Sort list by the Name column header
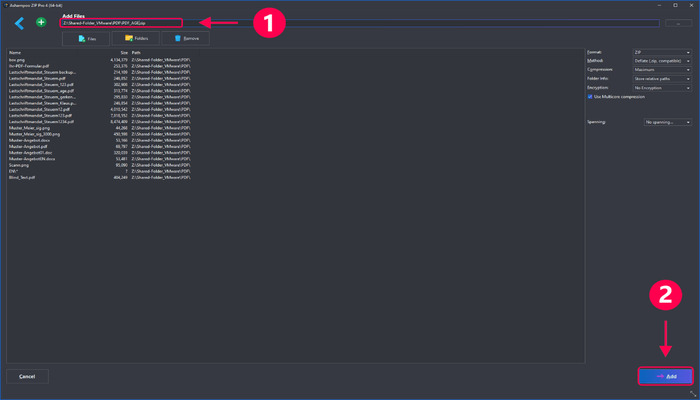Viewport: 700px width, 400px height. point(15,52)
